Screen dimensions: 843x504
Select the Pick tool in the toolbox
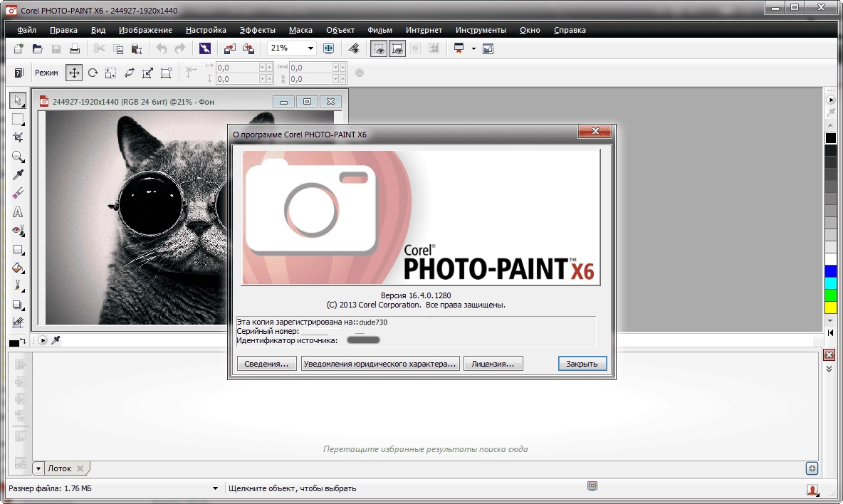tap(18, 100)
